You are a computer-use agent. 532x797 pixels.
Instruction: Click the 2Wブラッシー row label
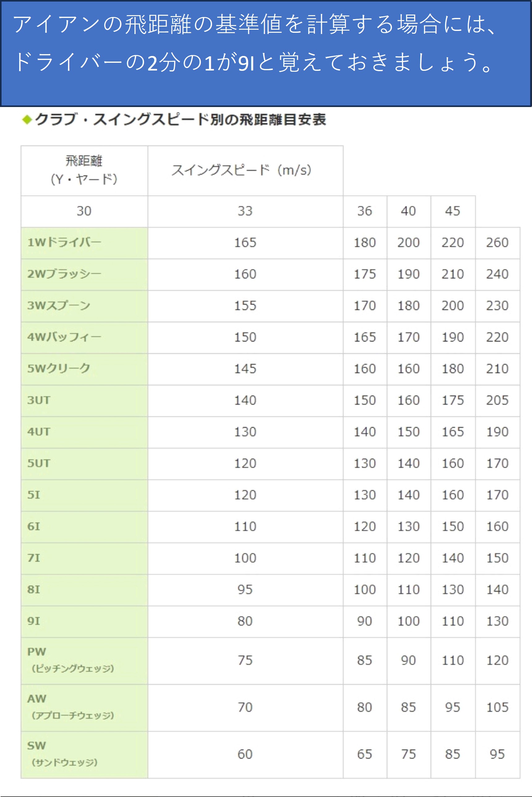point(65,274)
